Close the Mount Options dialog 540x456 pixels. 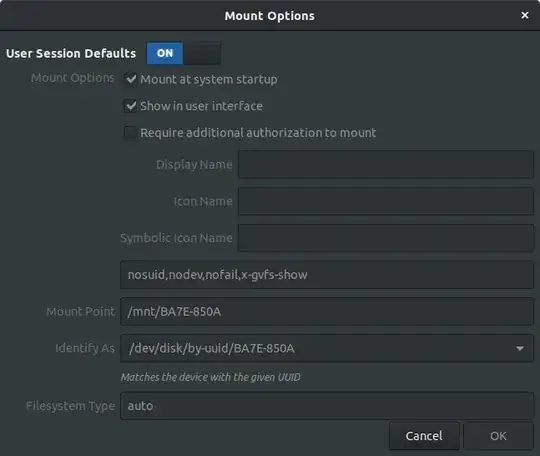[525, 15]
